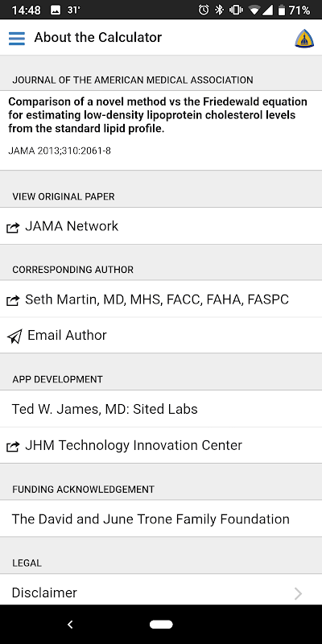Open JHM Technology Innovation Center link
322x644 pixels.
[161, 445]
